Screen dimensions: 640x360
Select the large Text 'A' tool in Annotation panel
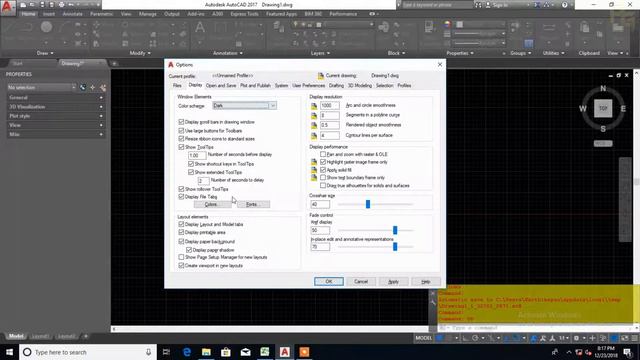pyautogui.click(x=200, y=28)
